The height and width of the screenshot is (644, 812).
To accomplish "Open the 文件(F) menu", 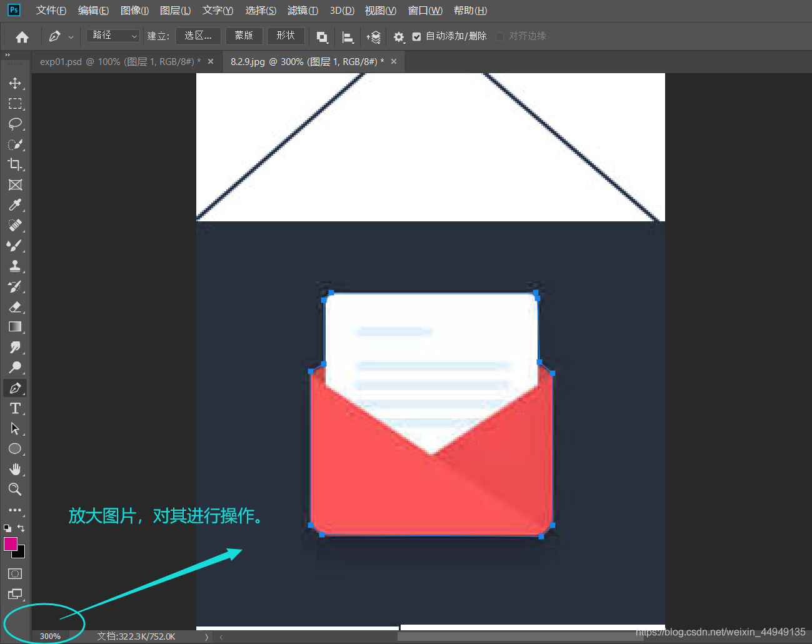I will tap(51, 11).
